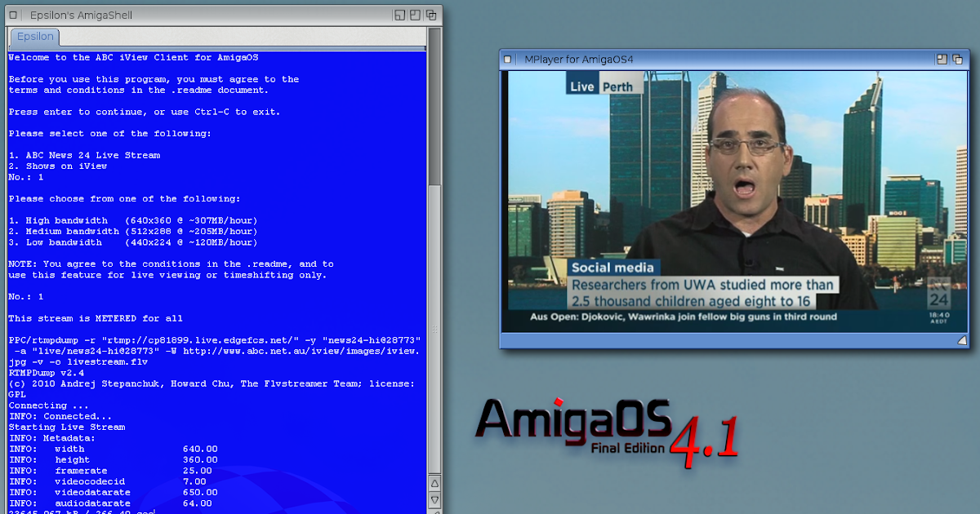The width and height of the screenshot is (980, 514).
Task: Click the AmigaShell scroll down arrow
Action: (x=434, y=499)
